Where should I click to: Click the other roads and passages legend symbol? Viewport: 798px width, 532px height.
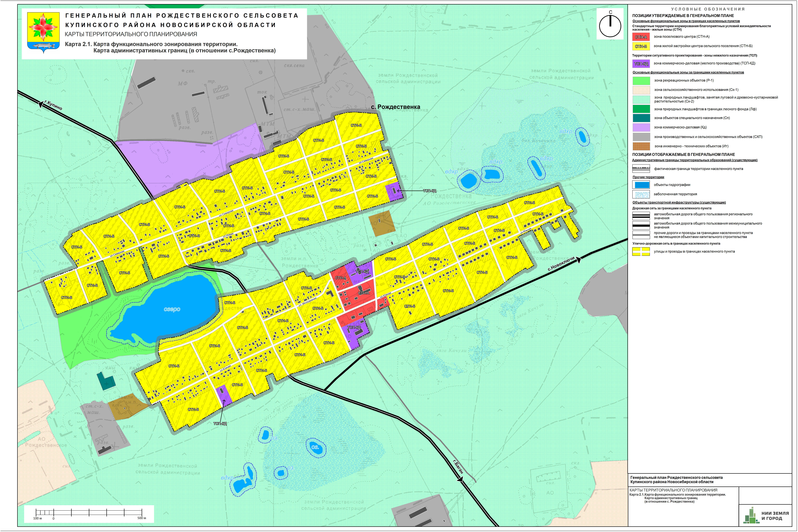[x=641, y=235]
